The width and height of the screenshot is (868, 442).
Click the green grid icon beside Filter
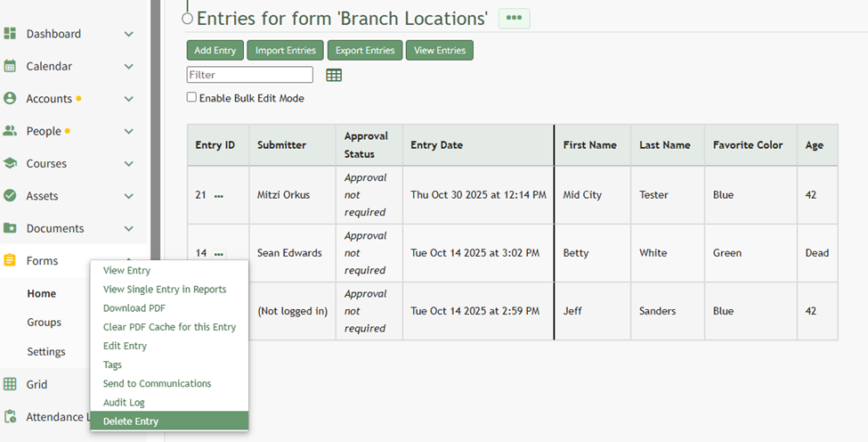pos(334,75)
